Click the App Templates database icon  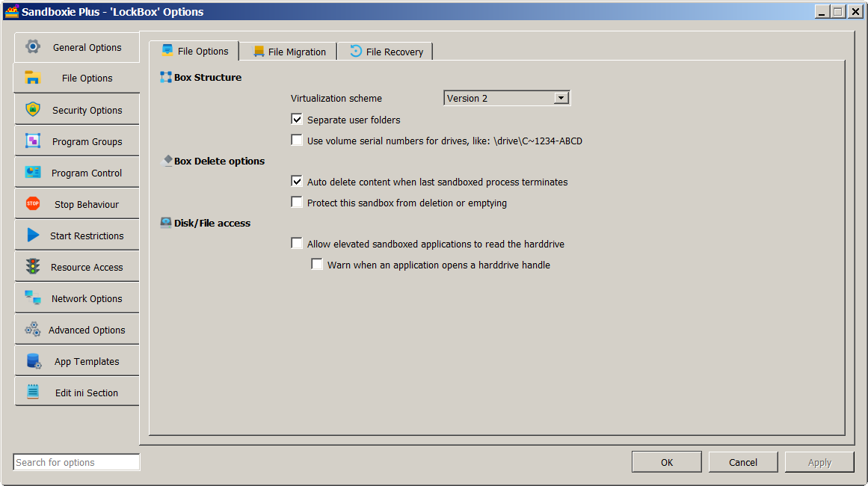tap(34, 361)
